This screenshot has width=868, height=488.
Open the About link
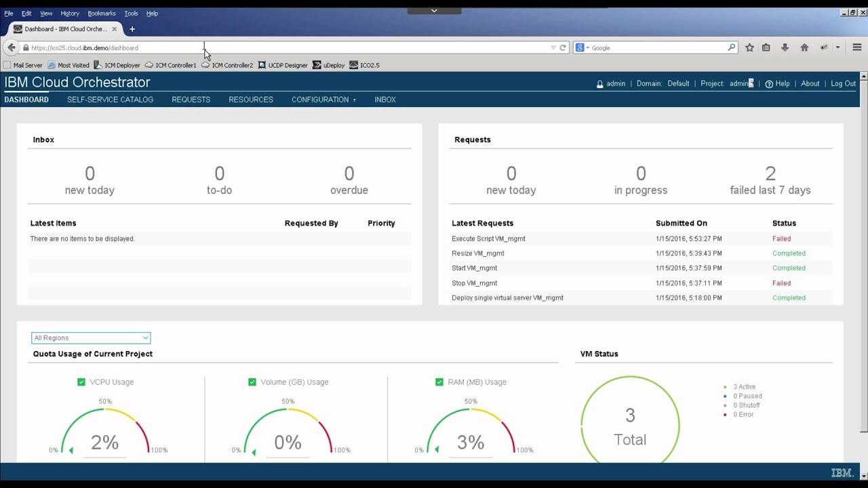tap(810, 83)
